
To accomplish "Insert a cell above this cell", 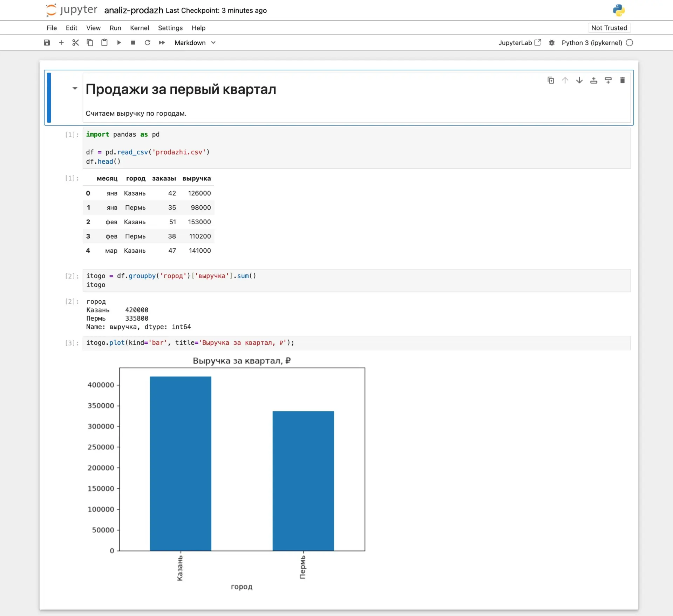I will click(x=594, y=80).
